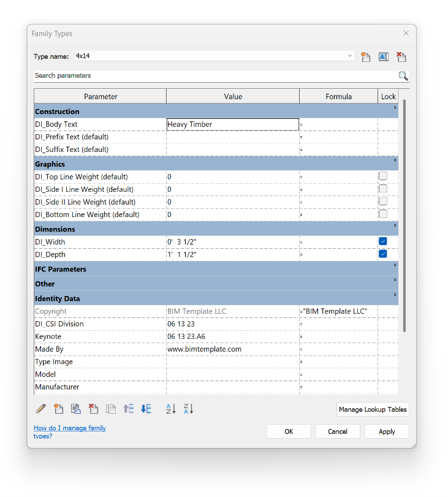The width and height of the screenshot is (448, 497).
Task: Click the formula cell for Keynote
Action: pos(338,336)
